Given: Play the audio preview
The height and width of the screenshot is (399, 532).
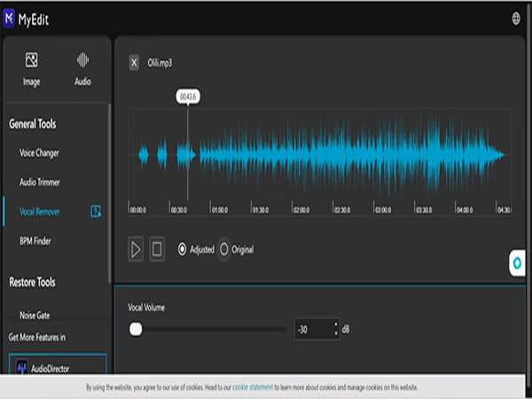Looking at the screenshot, I should pyautogui.click(x=136, y=249).
